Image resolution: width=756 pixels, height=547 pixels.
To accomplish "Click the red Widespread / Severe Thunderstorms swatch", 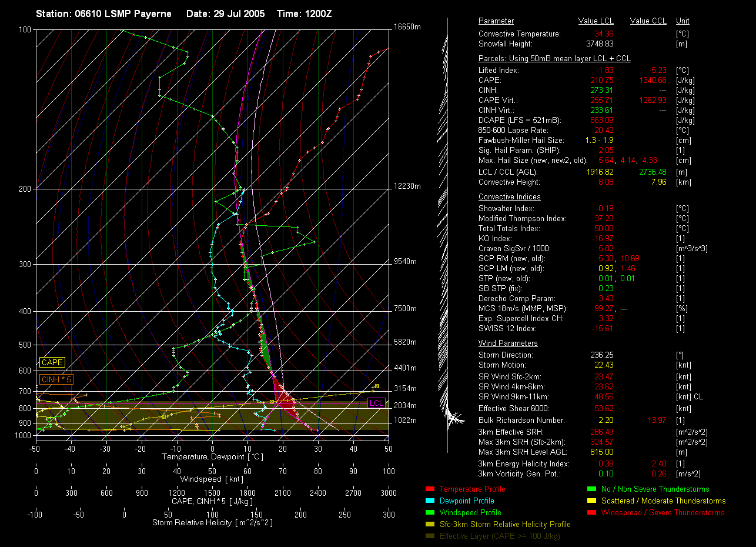I will (x=591, y=513).
